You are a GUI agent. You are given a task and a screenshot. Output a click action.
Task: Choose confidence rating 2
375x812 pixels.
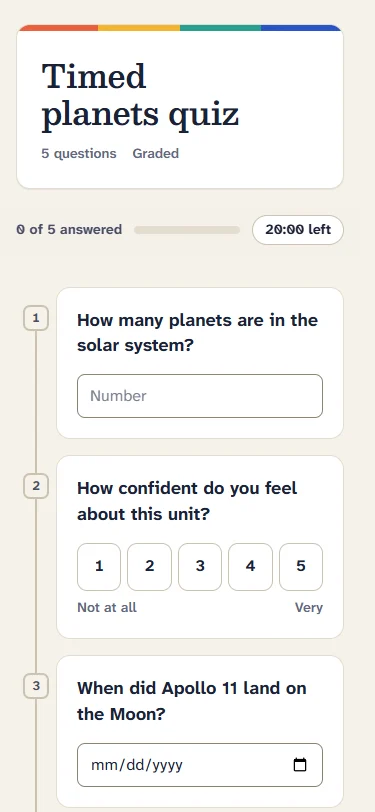pos(149,567)
